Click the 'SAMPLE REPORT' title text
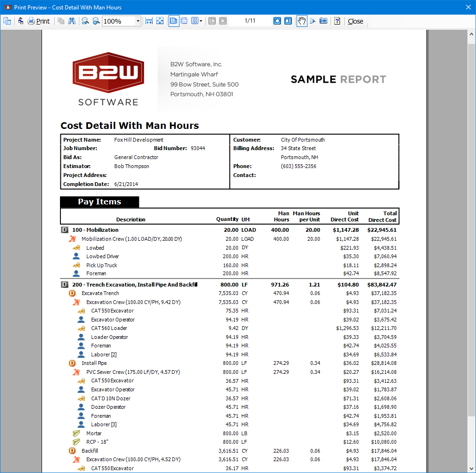Screen dimensions: 476x473 click(x=339, y=79)
